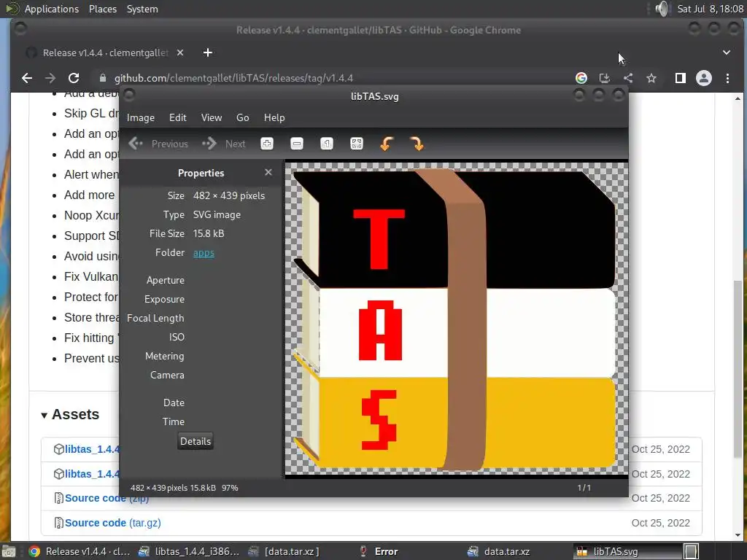Viewport: 747px width, 560px height.
Task: Click the Google icon in Chrome address bar
Action: 581,78
